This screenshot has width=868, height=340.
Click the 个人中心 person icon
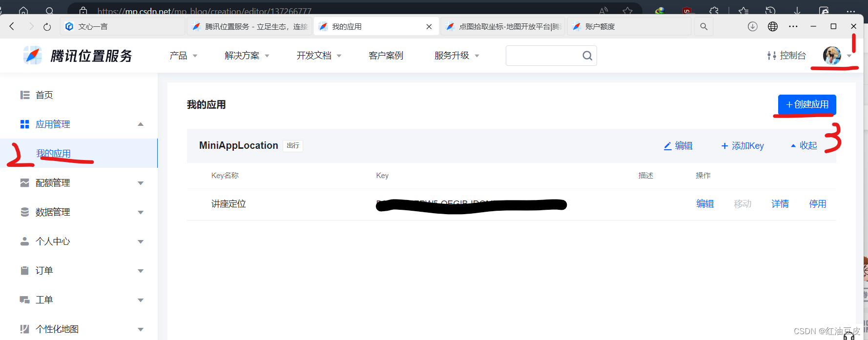click(x=25, y=241)
